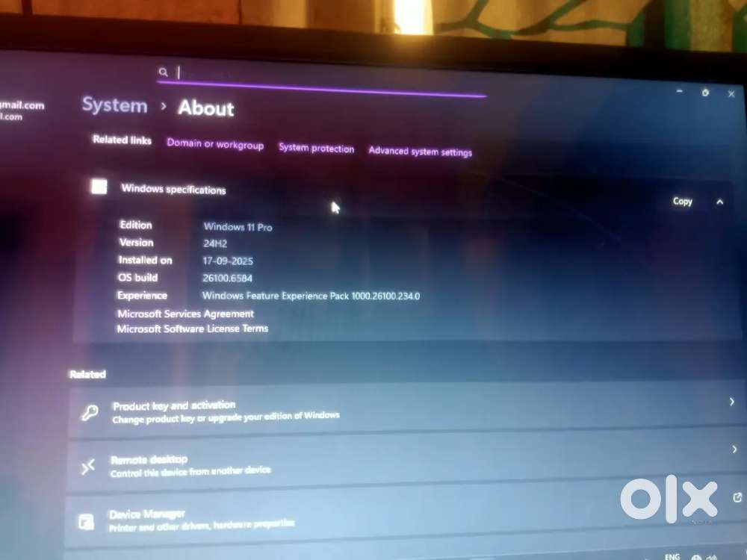Open Microsoft Software License Terms link

pyautogui.click(x=192, y=329)
